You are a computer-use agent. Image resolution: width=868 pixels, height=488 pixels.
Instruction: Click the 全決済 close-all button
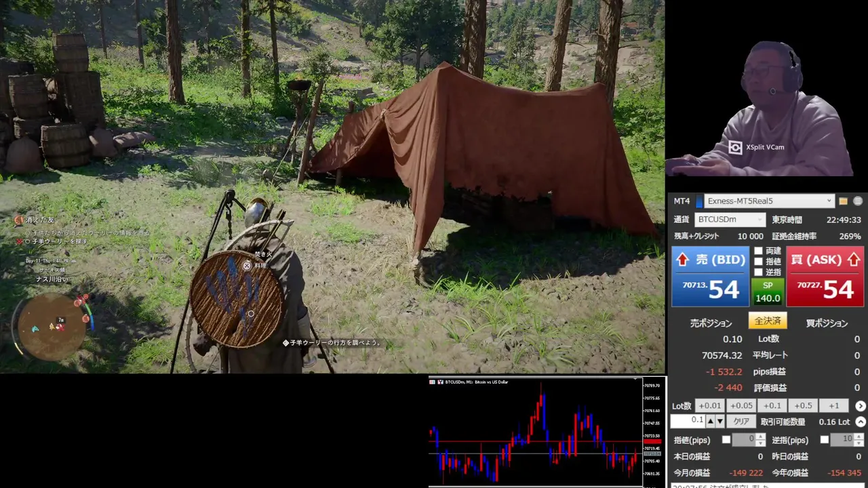(768, 321)
